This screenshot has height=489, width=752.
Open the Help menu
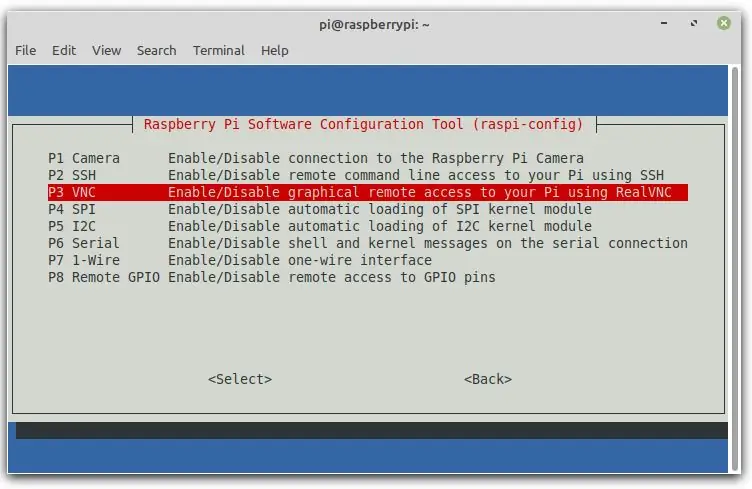point(275,50)
